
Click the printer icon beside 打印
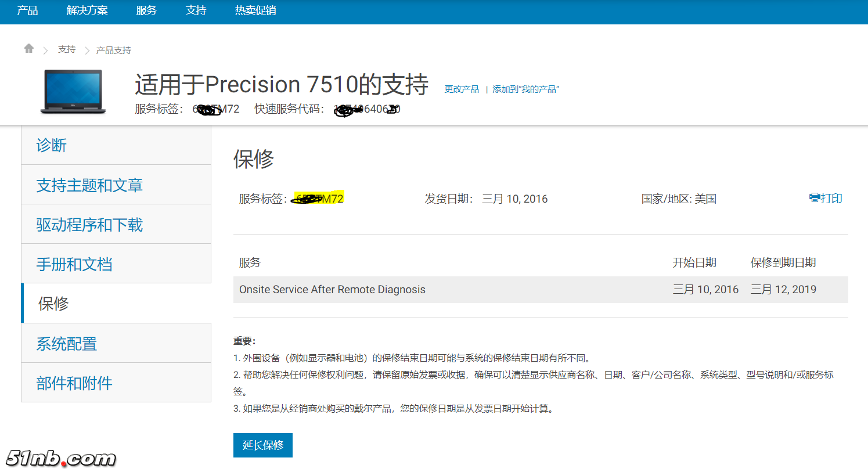point(814,198)
